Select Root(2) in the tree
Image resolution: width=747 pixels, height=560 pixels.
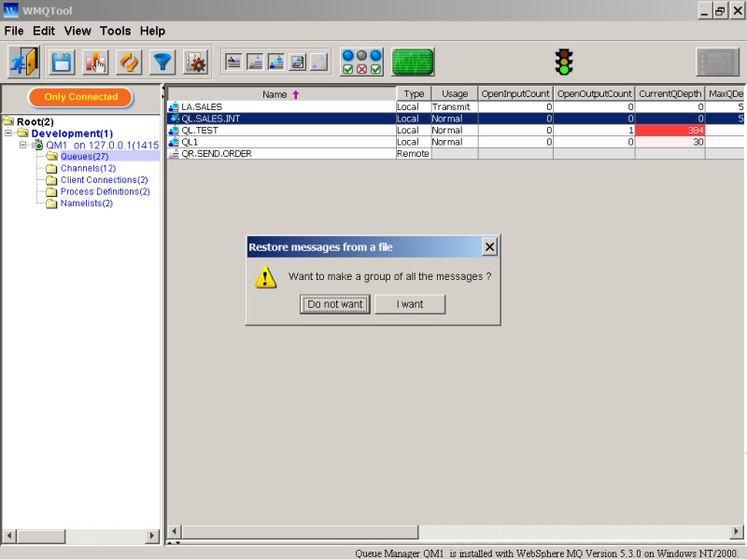point(35,122)
